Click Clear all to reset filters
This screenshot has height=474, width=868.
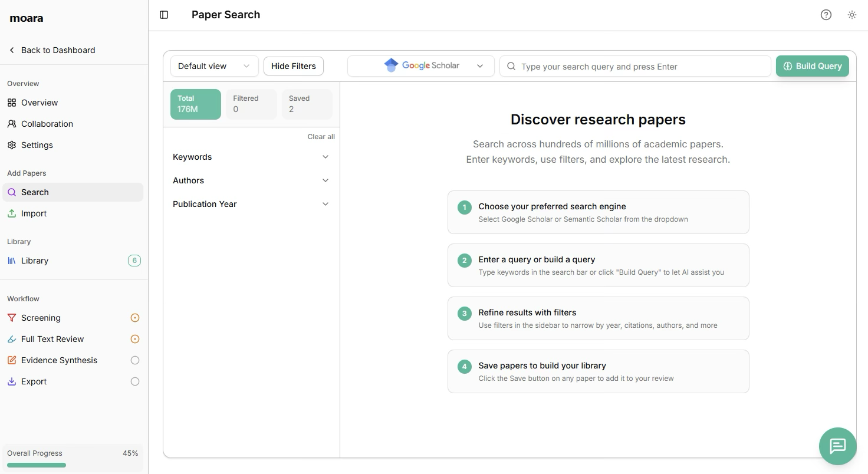(321, 136)
